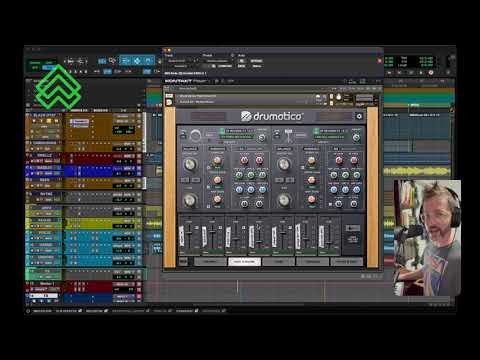Screen dimensions: 480x360
Task: Open the snare section's lower green sample dropdown
Action: [237, 137]
